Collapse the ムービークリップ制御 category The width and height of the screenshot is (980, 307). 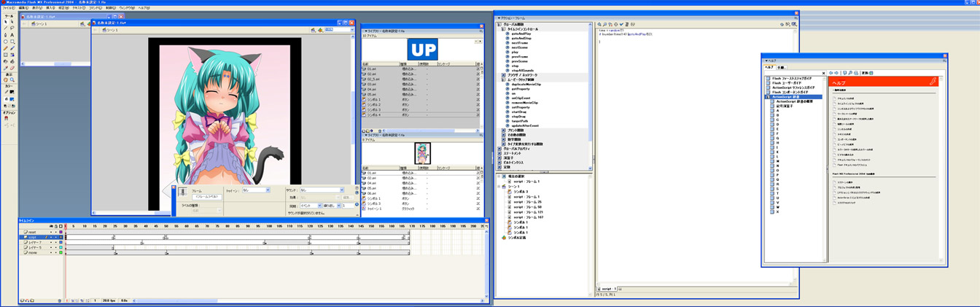tap(502, 80)
